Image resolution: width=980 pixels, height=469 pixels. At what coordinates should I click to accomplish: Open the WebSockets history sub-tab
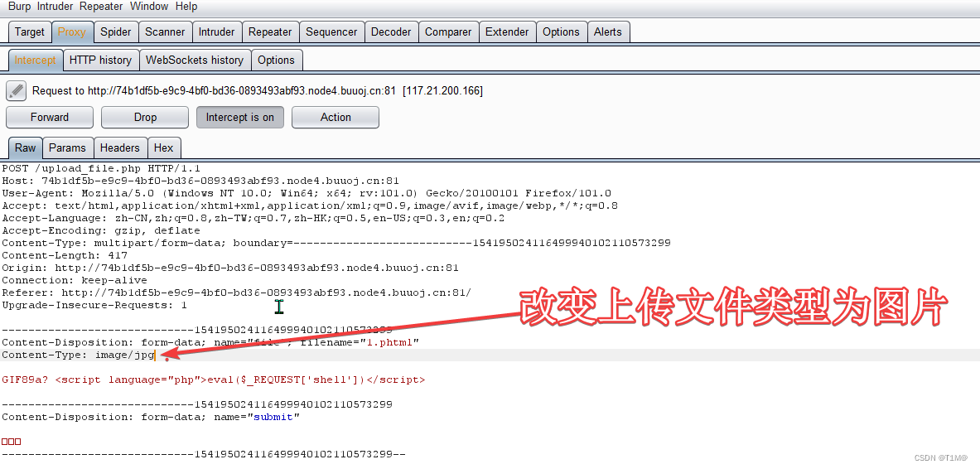tap(195, 60)
